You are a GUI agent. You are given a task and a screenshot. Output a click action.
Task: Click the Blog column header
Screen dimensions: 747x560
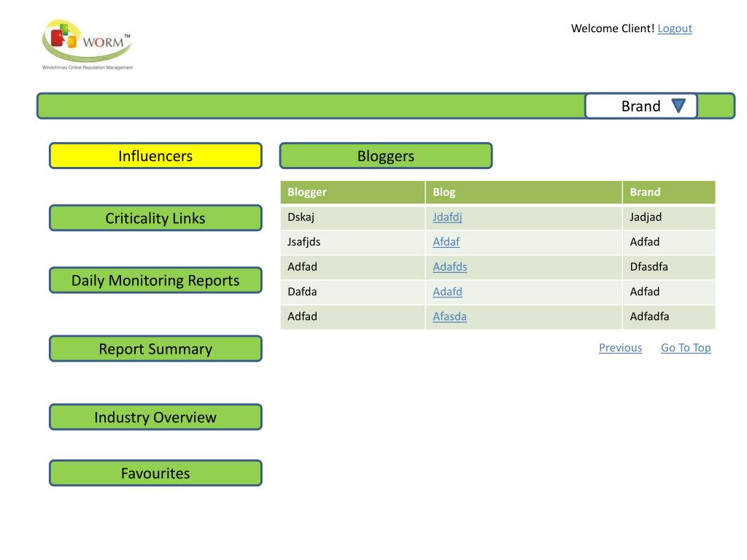click(x=524, y=192)
